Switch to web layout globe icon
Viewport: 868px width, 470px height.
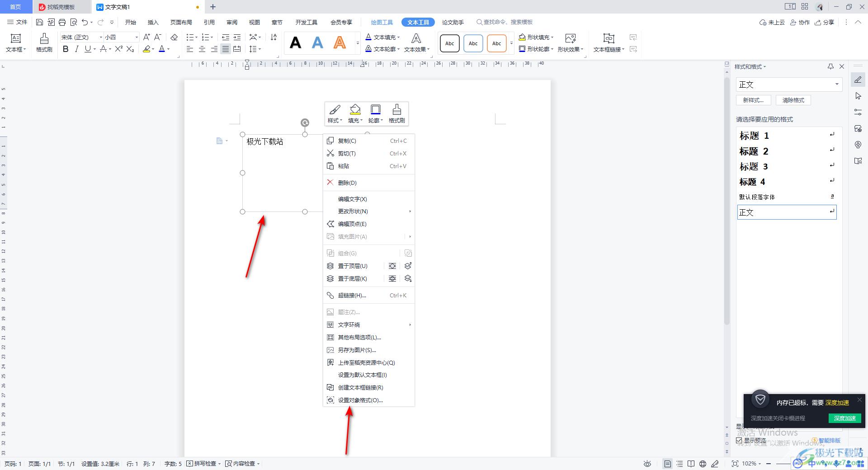coord(703,464)
